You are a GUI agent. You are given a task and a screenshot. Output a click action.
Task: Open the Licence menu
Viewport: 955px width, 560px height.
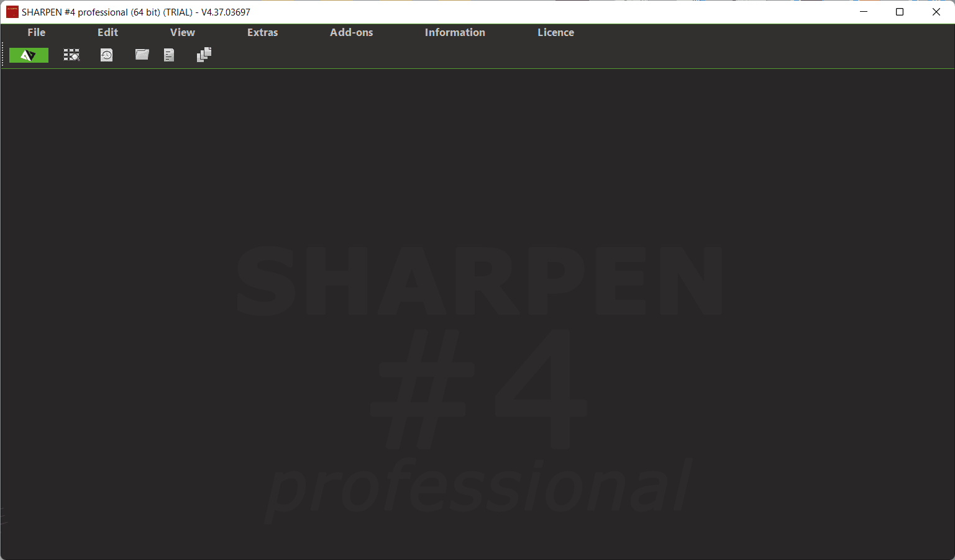click(x=555, y=32)
